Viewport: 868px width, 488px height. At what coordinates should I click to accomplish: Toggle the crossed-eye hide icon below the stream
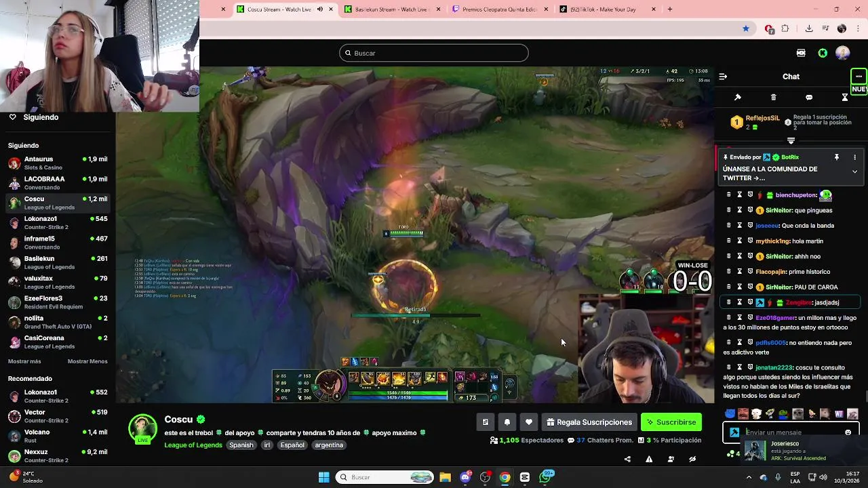click(692, 459)
